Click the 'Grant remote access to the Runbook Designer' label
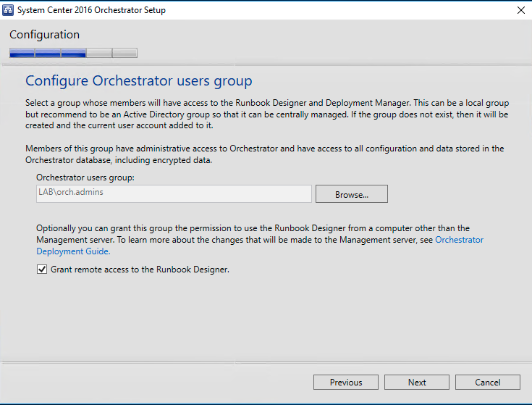The width and height of the screenshot is (532, 405). pyautogui.click(x=140, y=270)
